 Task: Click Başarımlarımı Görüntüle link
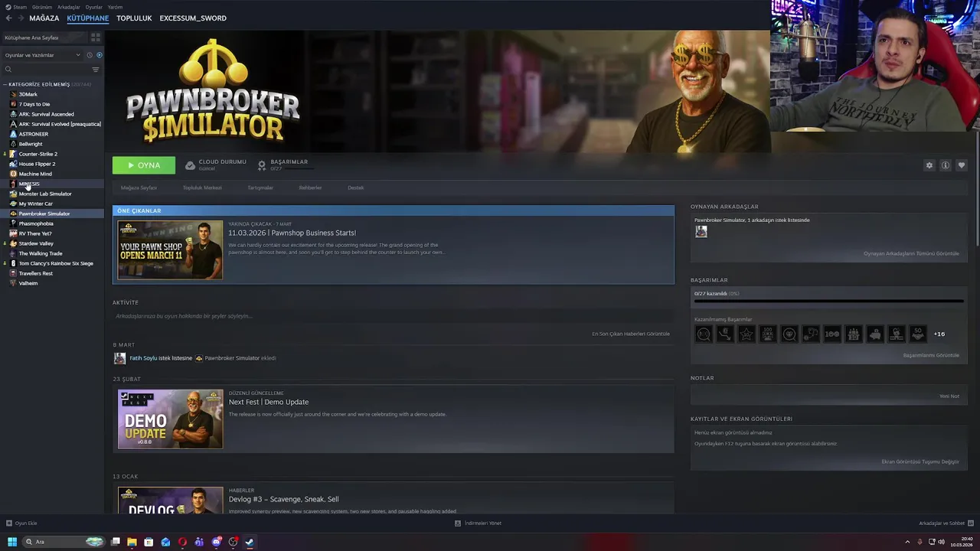tap(931, 355)
